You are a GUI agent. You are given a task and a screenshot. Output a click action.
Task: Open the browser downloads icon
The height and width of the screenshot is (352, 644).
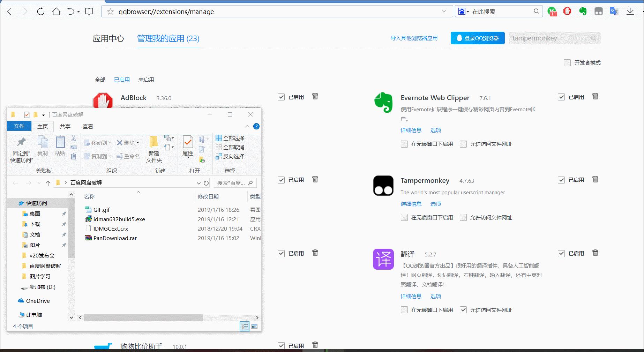click(630, 12)
